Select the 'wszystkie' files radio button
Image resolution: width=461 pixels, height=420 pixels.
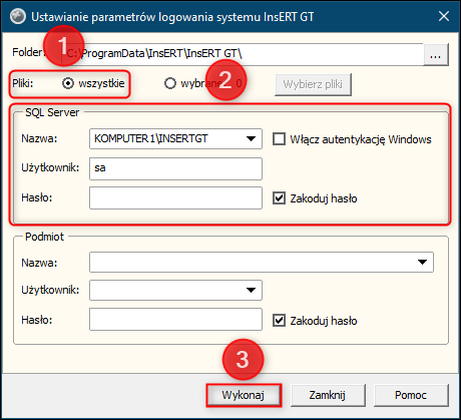click(x=68, y=83)
